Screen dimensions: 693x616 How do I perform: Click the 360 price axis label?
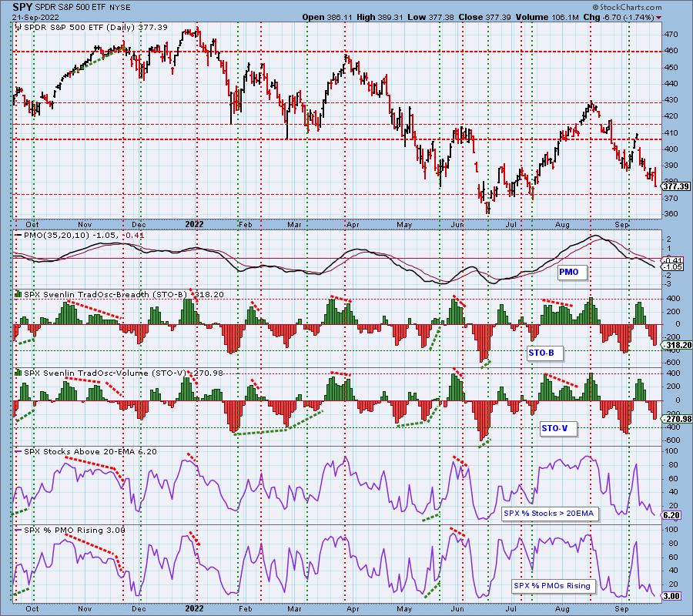coord(671,214)
